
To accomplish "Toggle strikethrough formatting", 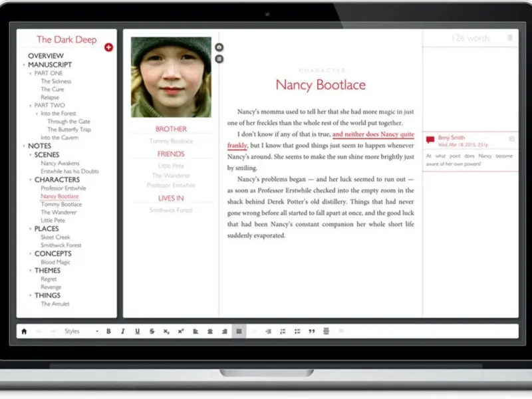I will pyautogui.click(x=152, y=331).
